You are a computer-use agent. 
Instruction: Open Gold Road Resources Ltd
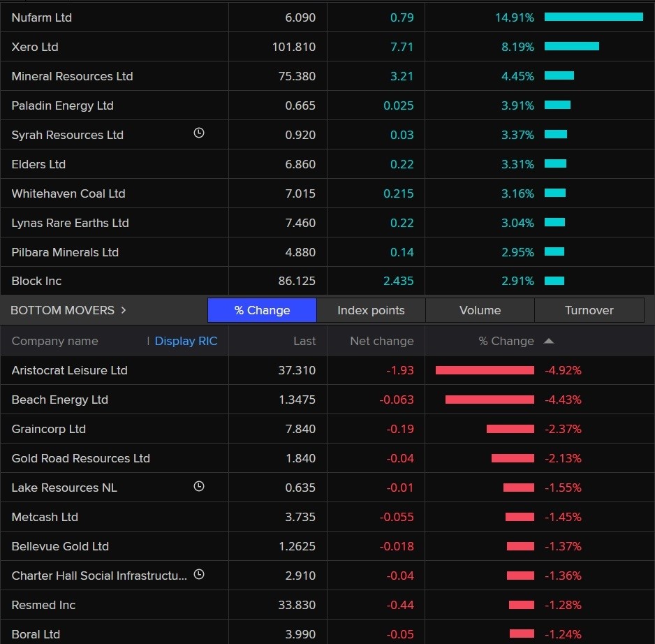click(x=80, y=458)
